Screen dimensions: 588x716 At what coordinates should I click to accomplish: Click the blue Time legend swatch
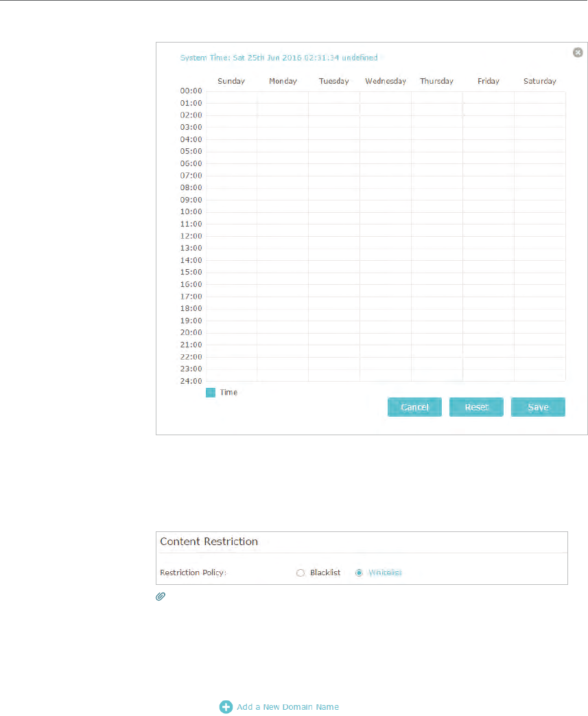click(211, 393)
